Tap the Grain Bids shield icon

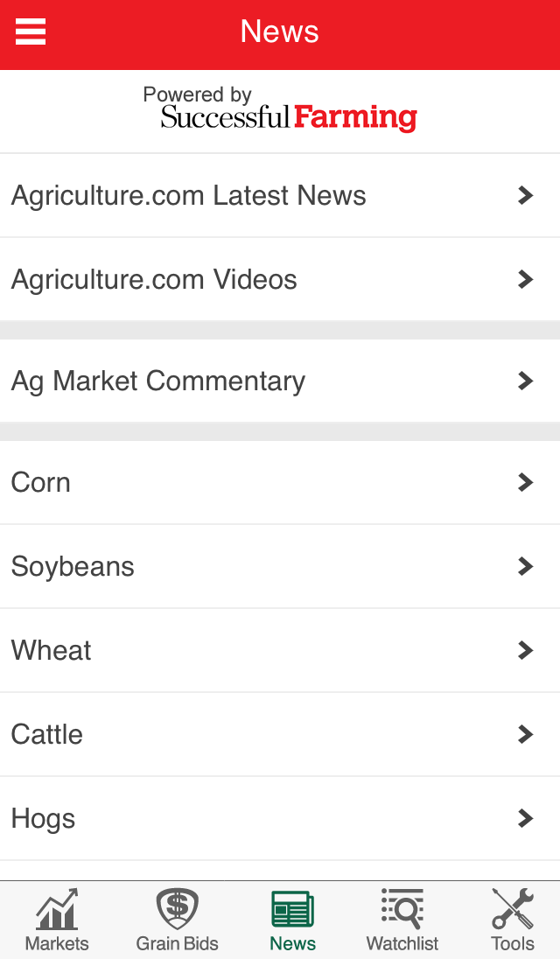click(x=177, y=909)
